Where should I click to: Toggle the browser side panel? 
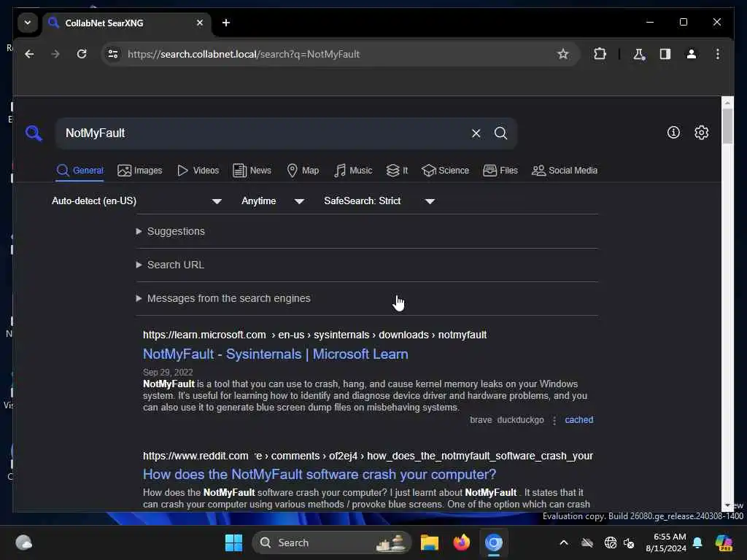coord(665,54)
